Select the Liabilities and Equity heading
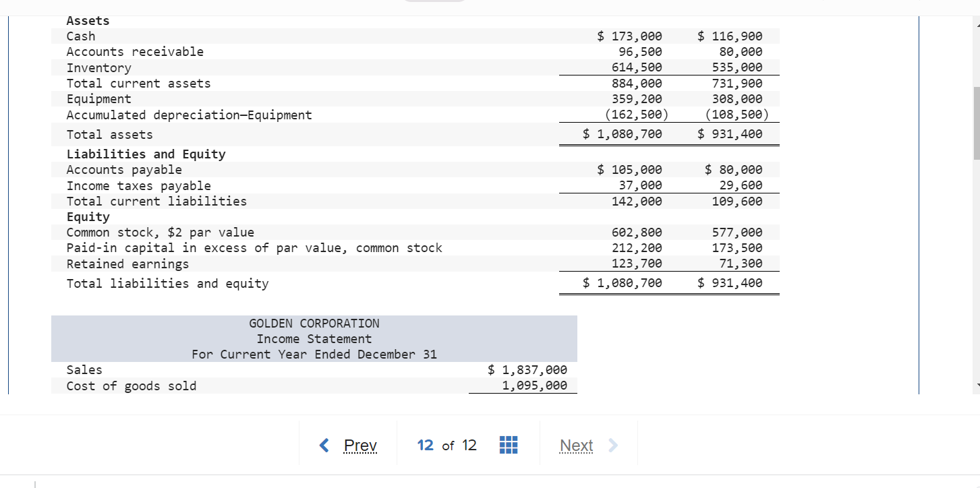This screenshot has height=488, width=980. 146,154
